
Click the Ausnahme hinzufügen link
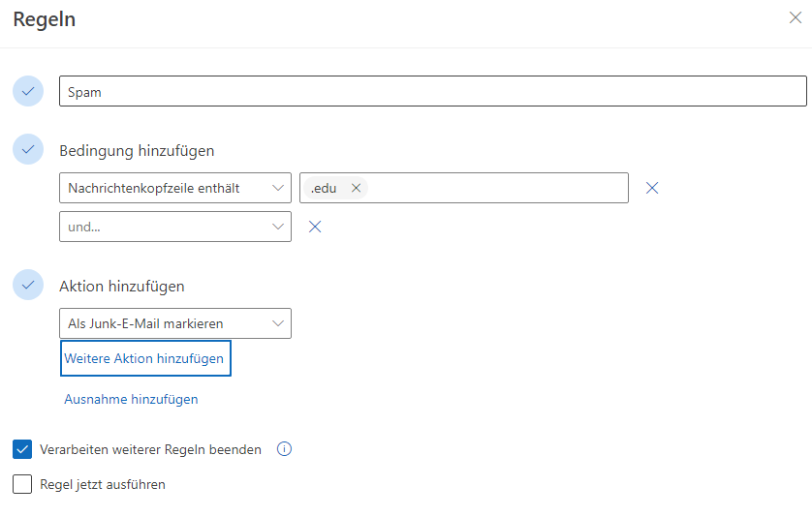tap(131, 399)
